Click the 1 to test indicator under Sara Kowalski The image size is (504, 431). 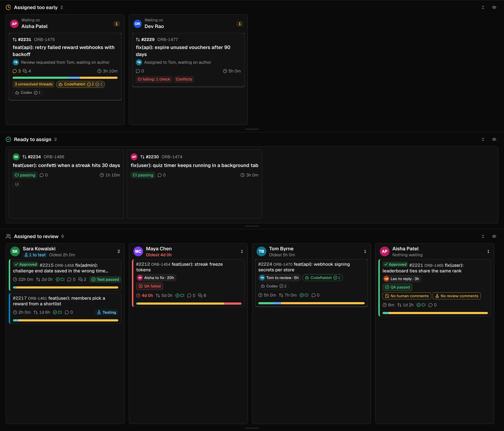pyautogui.click(x=35, y=255)
